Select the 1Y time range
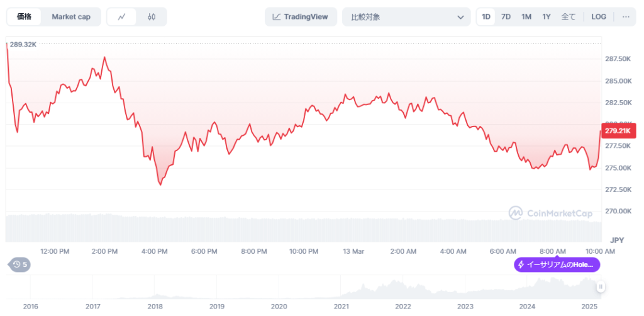Screen dimensions: 644x316 pyautogui.click(x=547, y=17)
